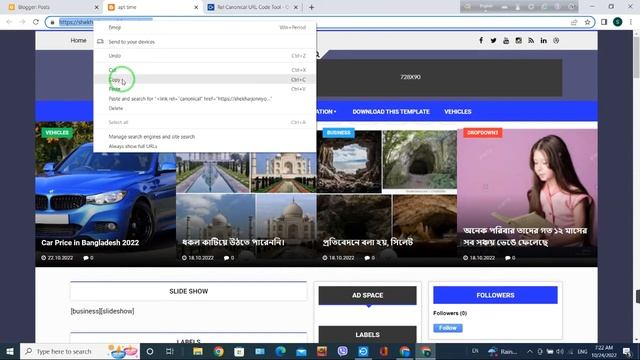Choose Send to your devices

click(205, 42)
